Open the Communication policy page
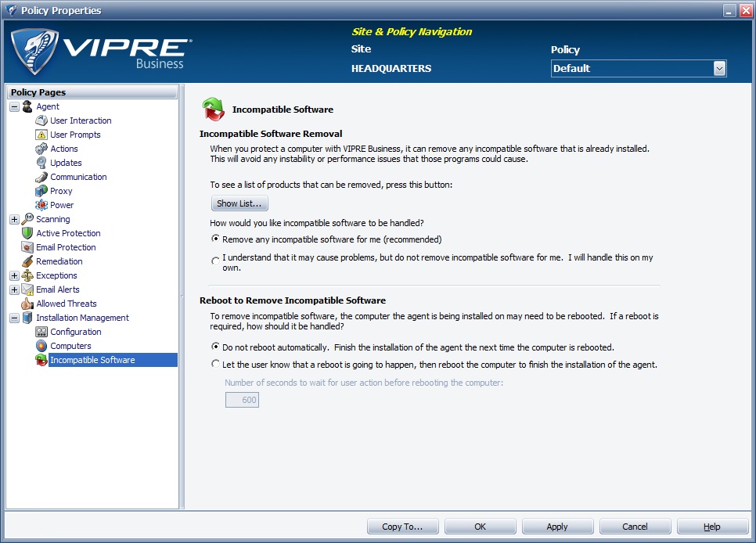This screenshot has height=543, width=756. point(78,177)
